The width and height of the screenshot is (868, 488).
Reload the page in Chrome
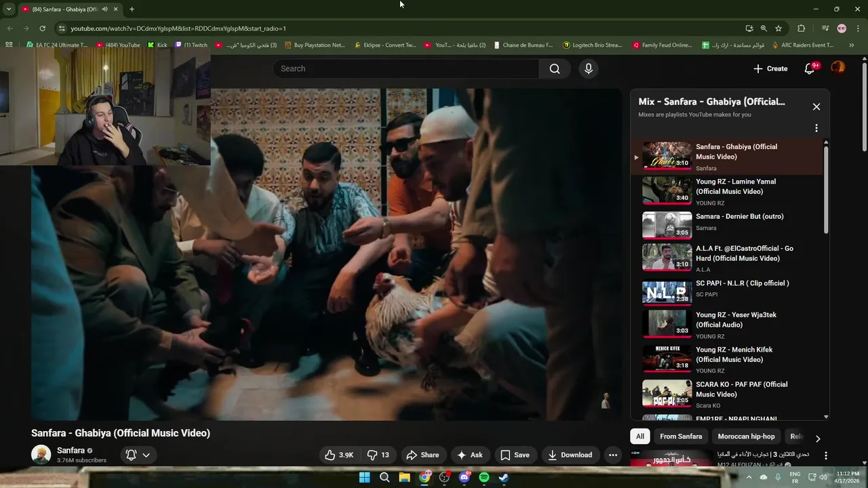[x=42, y=28]
